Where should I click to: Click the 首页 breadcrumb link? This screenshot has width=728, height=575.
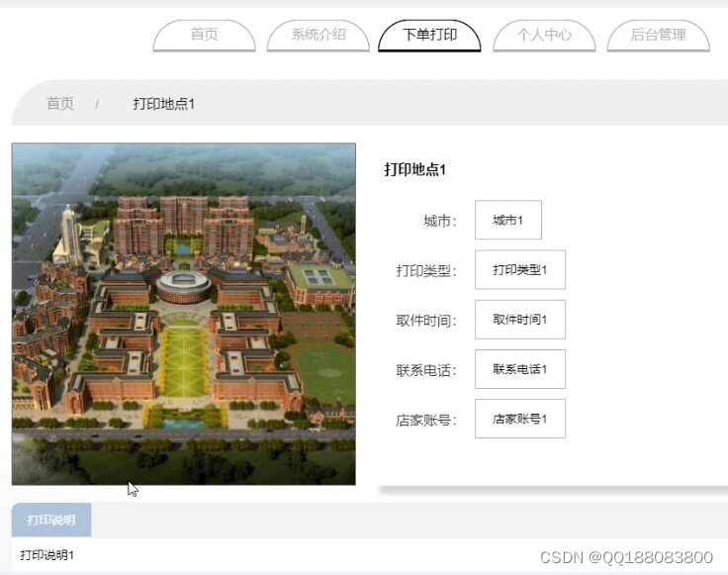(x=60, y=103)
